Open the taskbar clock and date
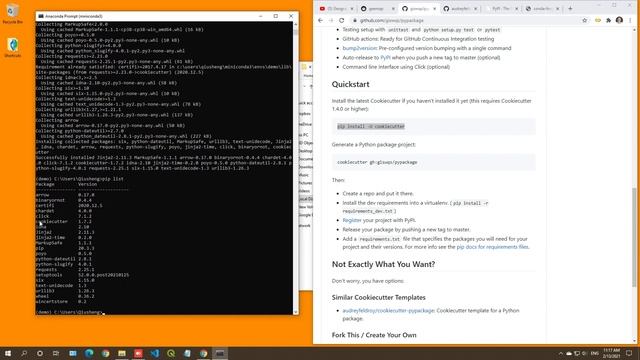The height and width of the screenshot is (360, 640). pyautogui.click(x=611, y=353)
